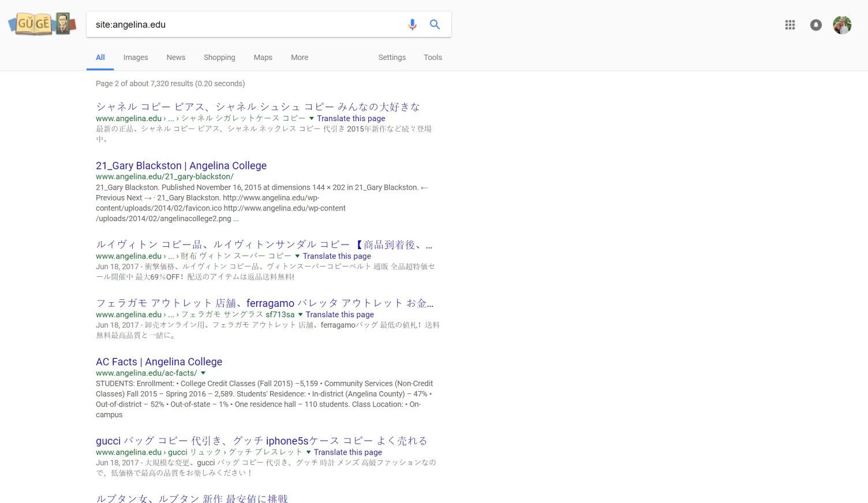Image resolution: width=868 pixels, height=503 pixels.
Task: Open search Settings menu
Action: tap(392, 57)
